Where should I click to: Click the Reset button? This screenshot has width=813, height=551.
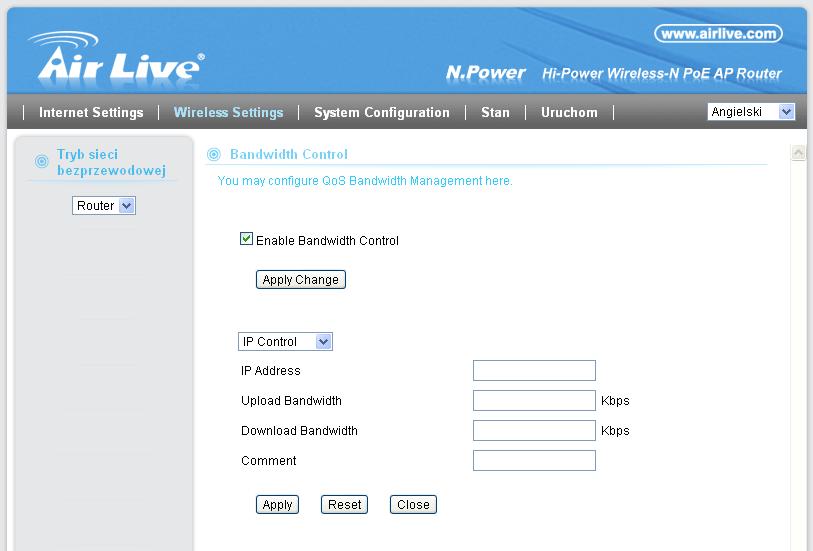pyautogui.click(x=344, y=505)
